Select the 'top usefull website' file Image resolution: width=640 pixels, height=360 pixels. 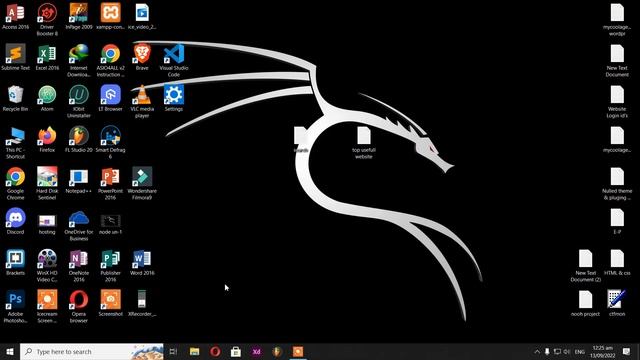tap(364, 142)
